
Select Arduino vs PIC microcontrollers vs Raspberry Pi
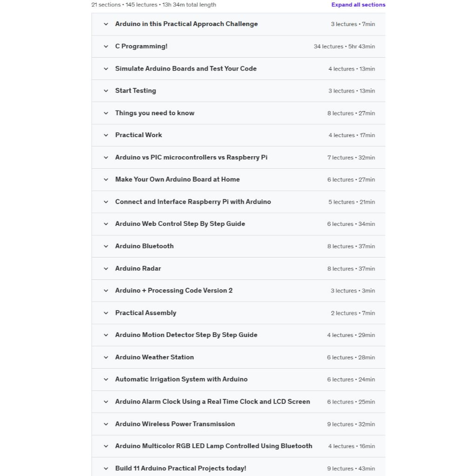coord(191,158)
